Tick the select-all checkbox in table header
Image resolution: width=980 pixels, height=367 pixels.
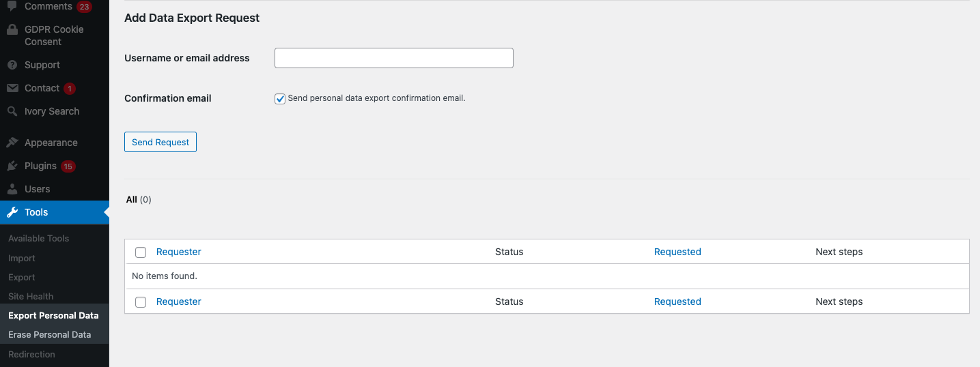click(141, 252)
